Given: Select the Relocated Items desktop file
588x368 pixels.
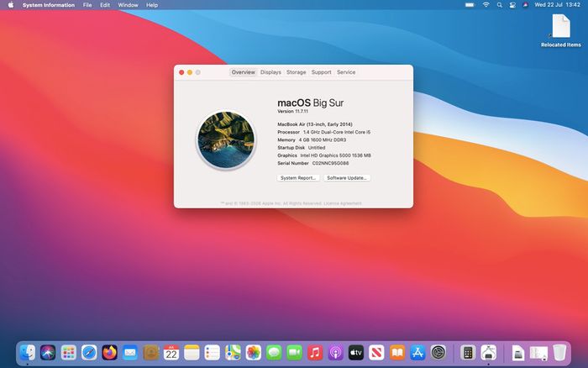Looking at the screenshot, I should coord(560,31).
